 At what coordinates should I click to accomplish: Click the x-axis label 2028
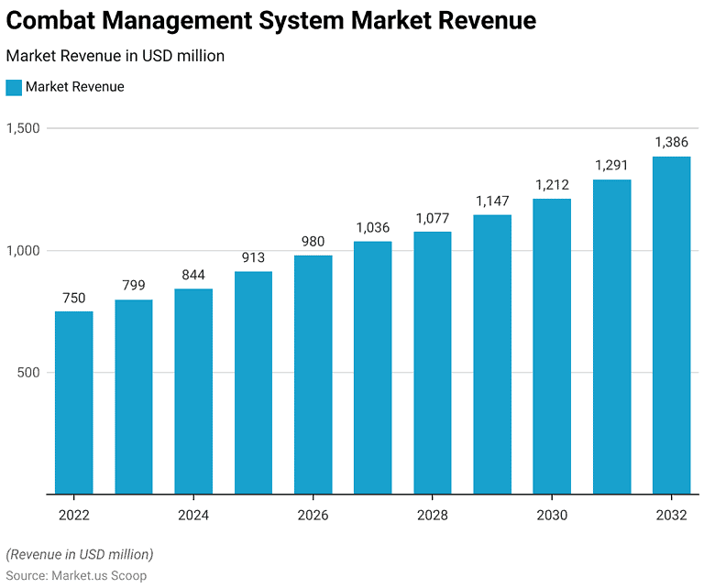[x=433, y=515]
